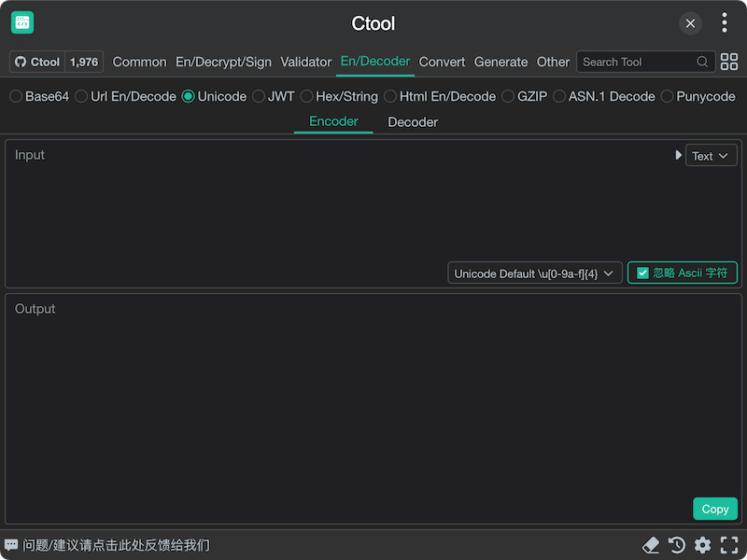Select the Html En/Decode radio option

440,96
